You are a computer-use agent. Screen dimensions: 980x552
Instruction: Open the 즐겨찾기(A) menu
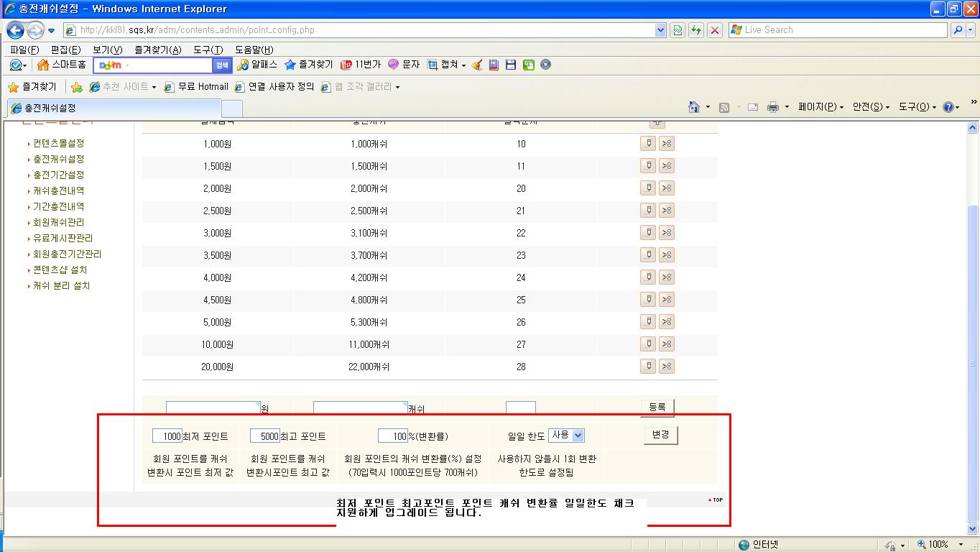coord(157,50)
